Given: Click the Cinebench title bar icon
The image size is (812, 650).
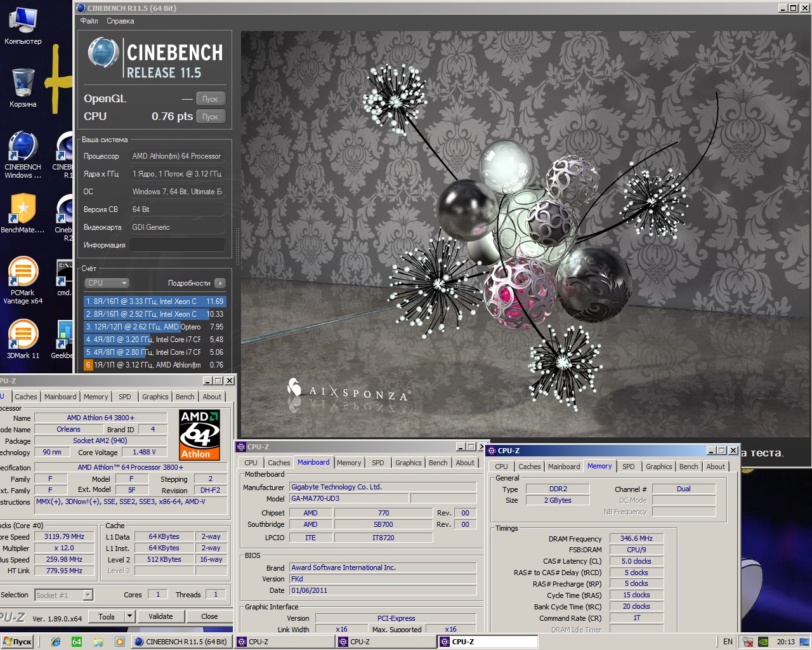Looking at the screenshot, I should click(x=81, y=8).
